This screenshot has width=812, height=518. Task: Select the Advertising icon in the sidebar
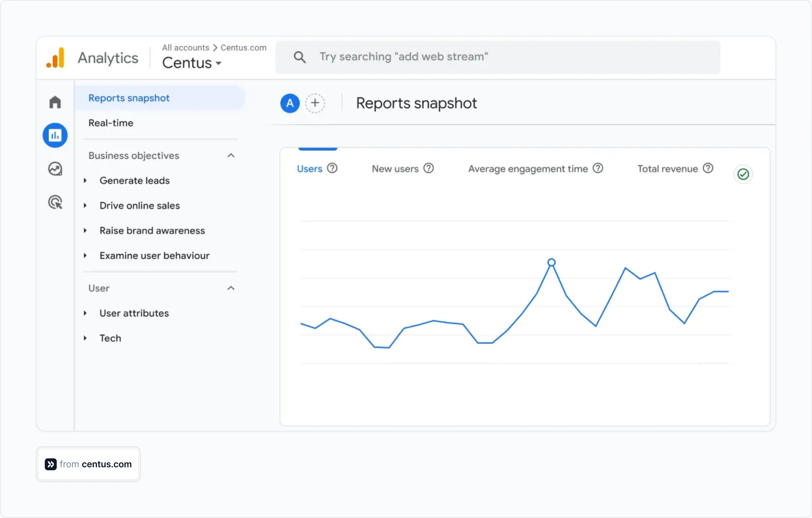(x=55, y=202)
